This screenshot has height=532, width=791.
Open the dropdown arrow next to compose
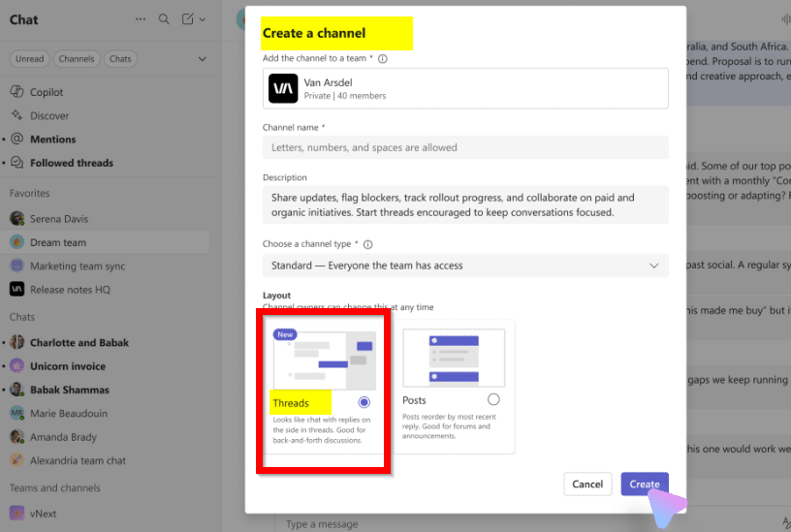(x=203, y=19)
